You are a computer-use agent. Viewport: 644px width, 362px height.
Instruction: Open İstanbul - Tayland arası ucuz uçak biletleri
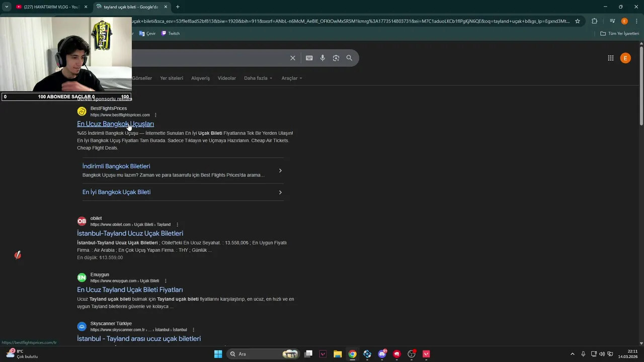point(139,338)
